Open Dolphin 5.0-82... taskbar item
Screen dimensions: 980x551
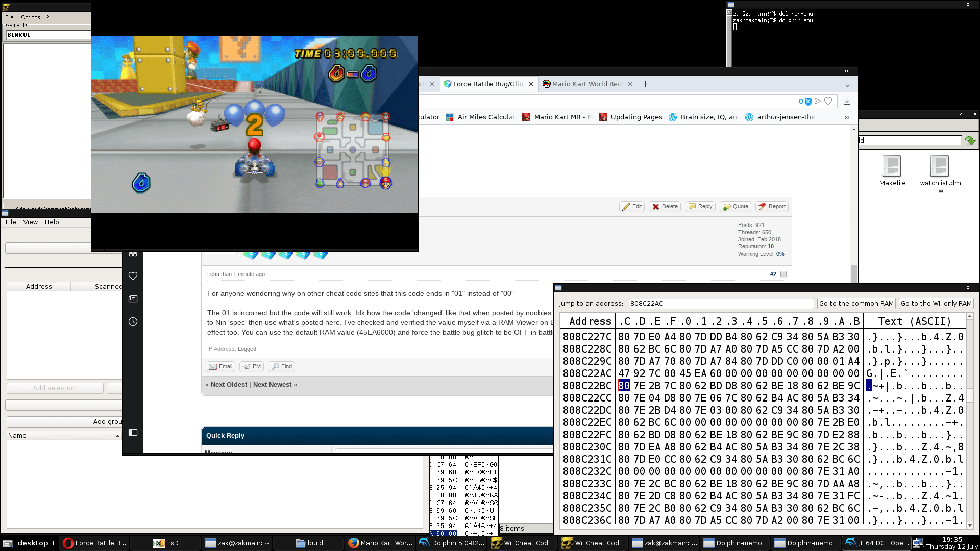(452, 543)
